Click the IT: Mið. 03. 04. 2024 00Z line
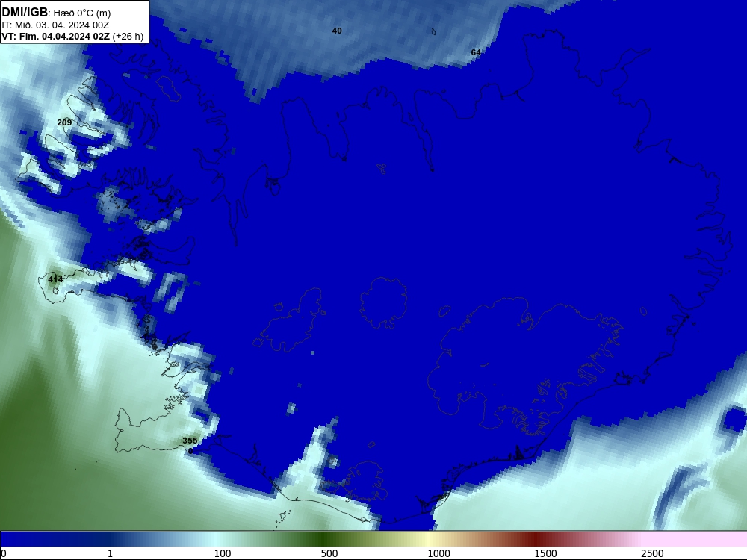This screenshot has width=747, height=560. (x=55, y=25)
